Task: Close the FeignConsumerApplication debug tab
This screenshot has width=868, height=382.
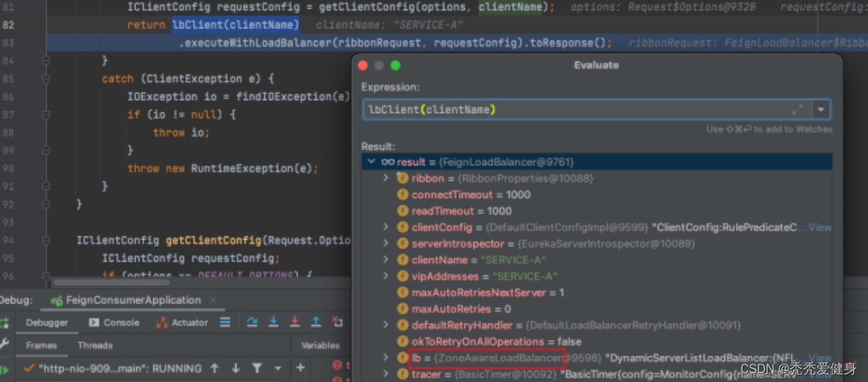Action: 212,300
